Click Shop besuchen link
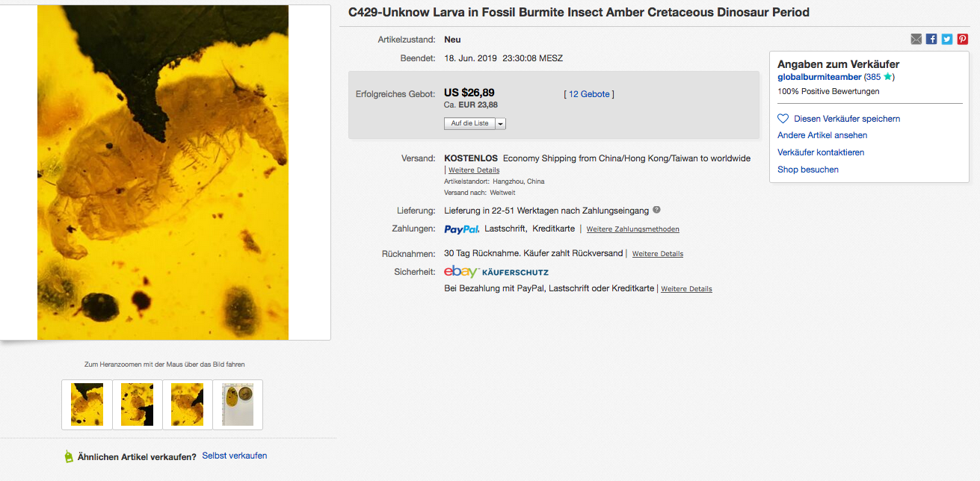 (808, 170)
